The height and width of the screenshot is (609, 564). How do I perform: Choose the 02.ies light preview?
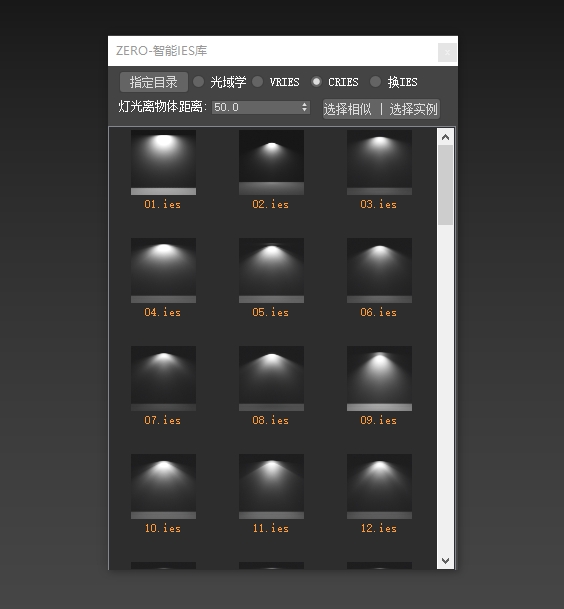[x=271, y=162]
